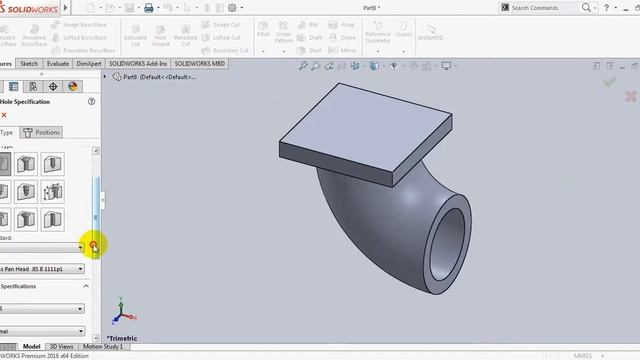Viewport: 640px width, 360px height.
Task: Open Curves dropdown arrow
Action: pyautogui.click(x=403, y=51)
